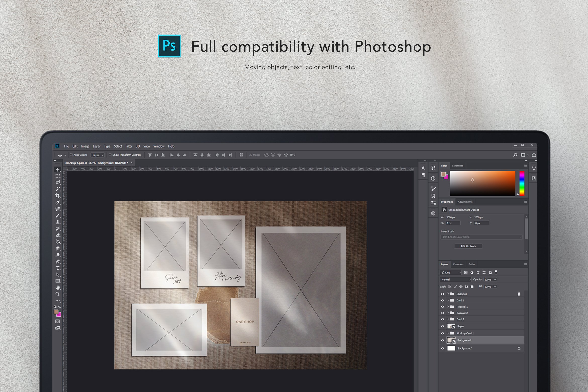Switch to the Channels tab
This screenshot has width=588, height=392.
coord(458,264)
